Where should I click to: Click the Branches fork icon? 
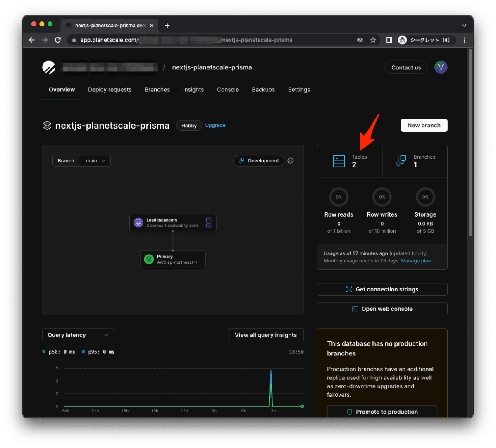pos(401,161)
